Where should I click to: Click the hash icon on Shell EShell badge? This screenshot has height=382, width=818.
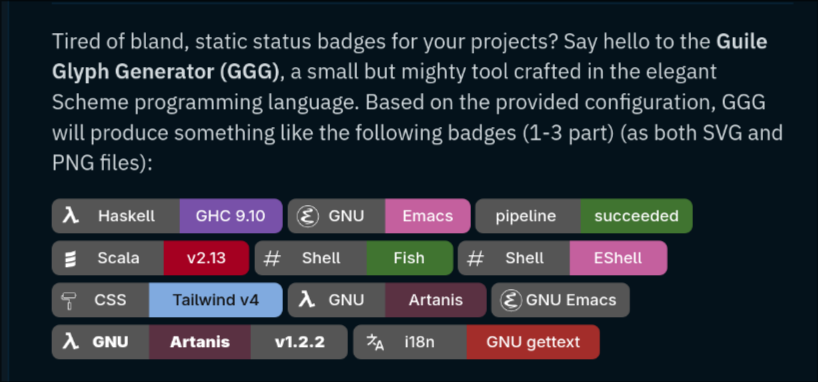475,258
